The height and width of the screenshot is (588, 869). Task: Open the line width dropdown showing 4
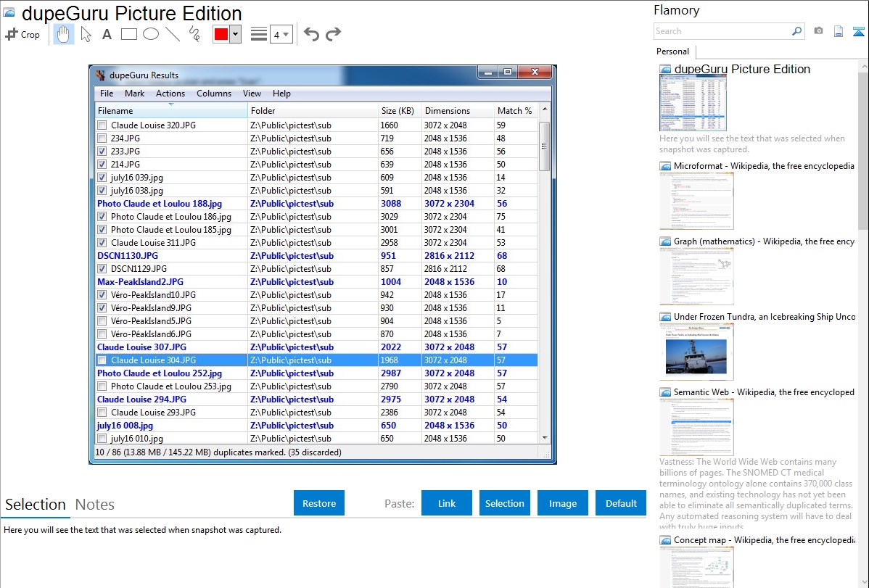click(x=281, y=34)
